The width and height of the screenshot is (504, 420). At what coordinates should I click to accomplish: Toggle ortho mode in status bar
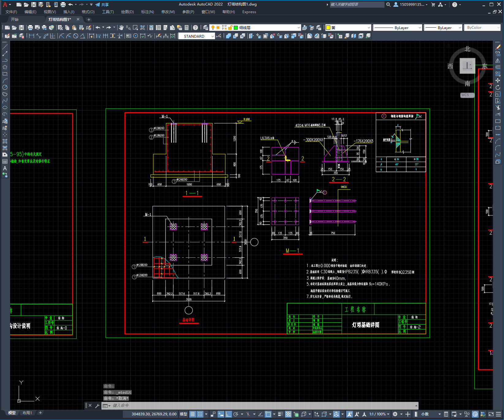229,414
